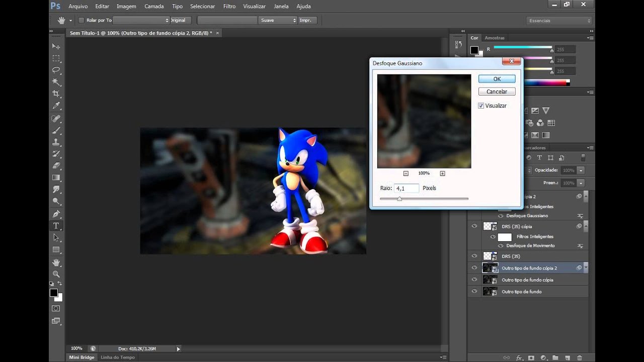The height and width of the screenshot is (362, 644).
Task: Confirm Gaussian blur with OK
Action: pos(497,79)
